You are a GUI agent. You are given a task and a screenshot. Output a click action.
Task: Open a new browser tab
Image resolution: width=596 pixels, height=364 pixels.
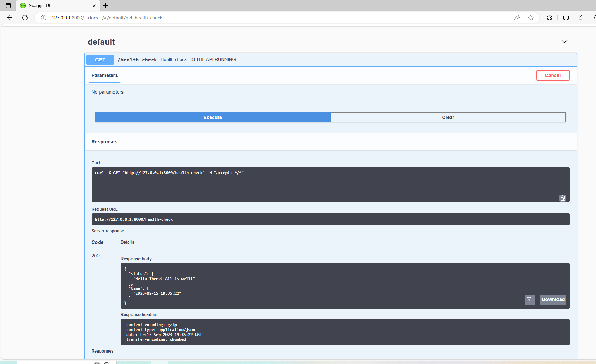(x=106, y=6)
